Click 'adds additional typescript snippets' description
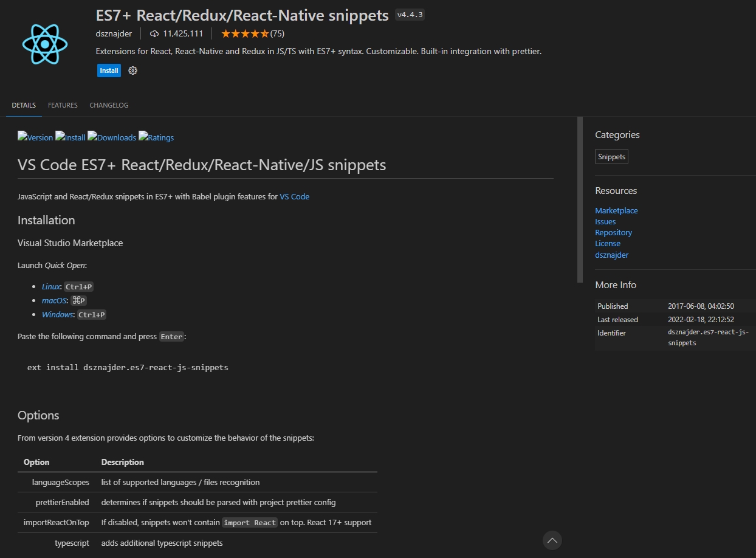This screenshot has height=558, width=756. click(x=162, y=543)
